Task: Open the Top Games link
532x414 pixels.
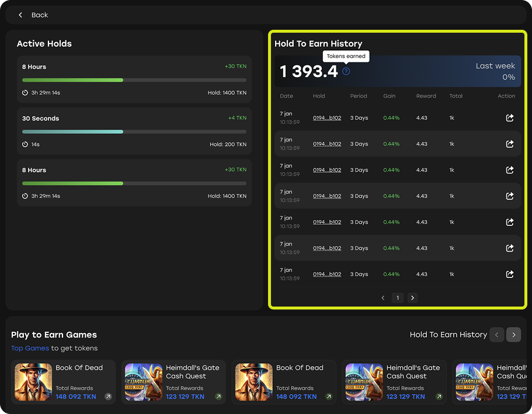Action: tap(30, 348)
